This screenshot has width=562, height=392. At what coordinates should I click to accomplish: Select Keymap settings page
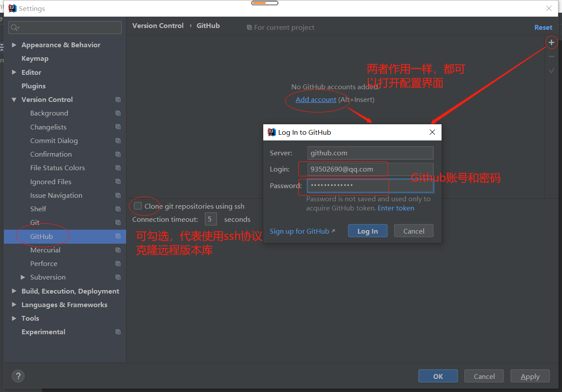(x=35, y=59)
